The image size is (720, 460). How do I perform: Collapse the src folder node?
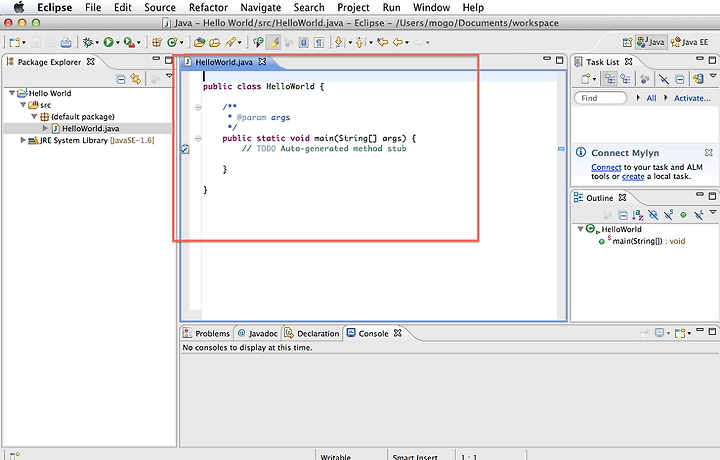22,105
